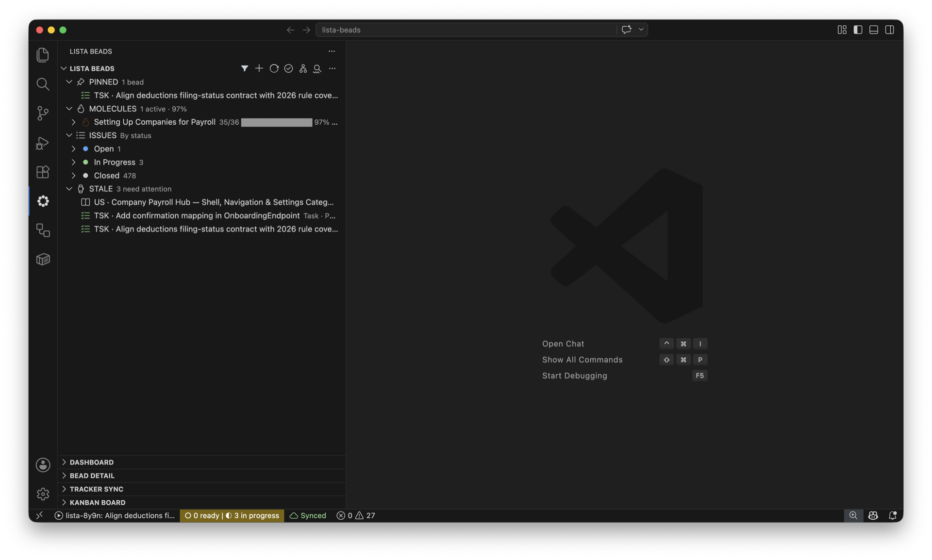Expand the TRACKER SYNC section
Screen dimensions: 932x560
tap(201, 489)
